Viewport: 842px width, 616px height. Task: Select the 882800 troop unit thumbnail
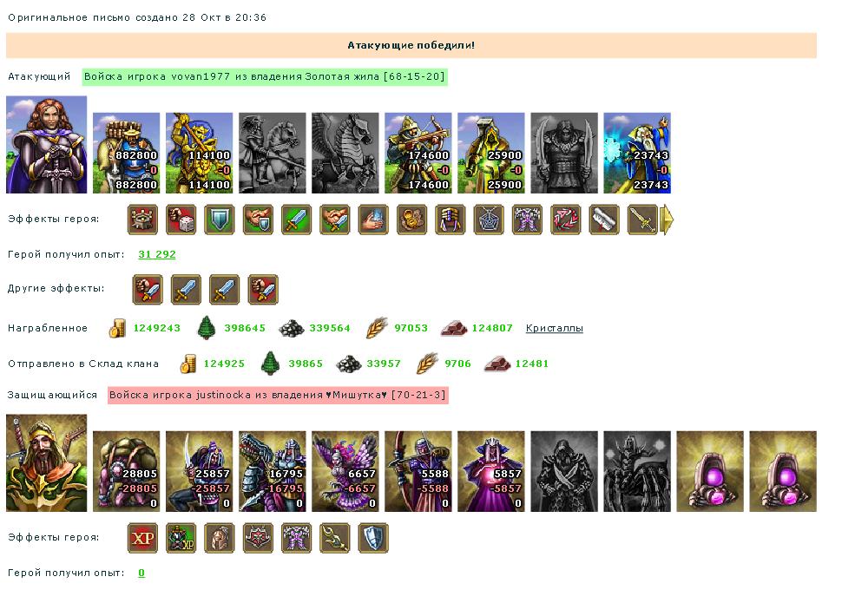126,153
